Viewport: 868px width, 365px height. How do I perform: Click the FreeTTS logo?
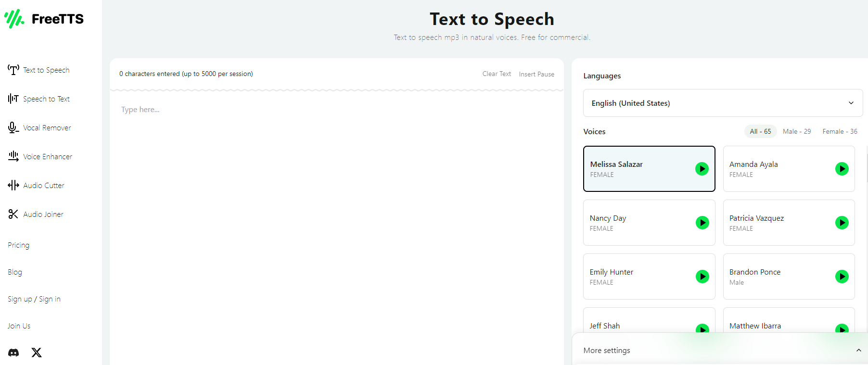coord(44,19)
